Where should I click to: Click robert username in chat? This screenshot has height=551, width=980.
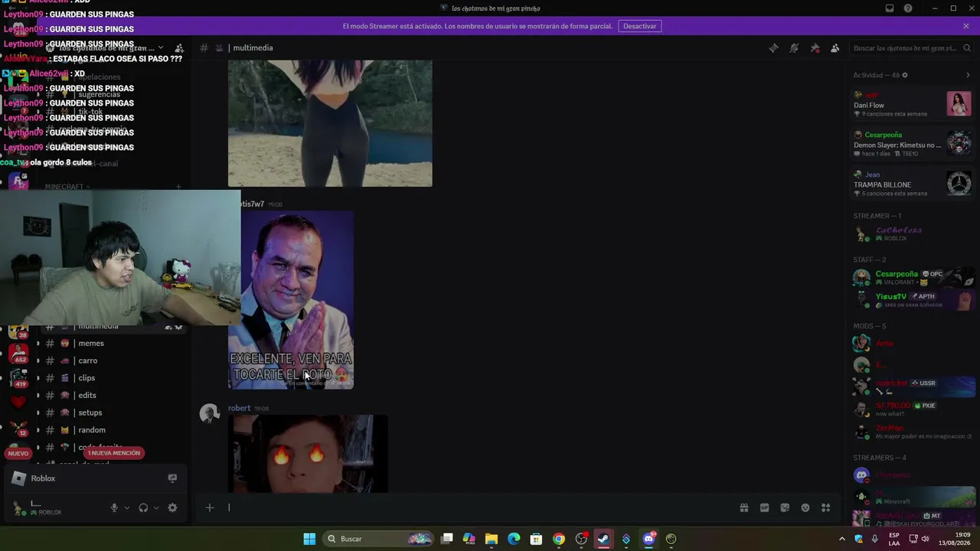239,408
